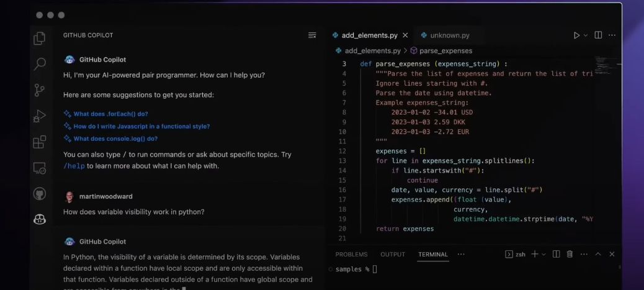644x290 pixels.
Task: Click 'How does variable visibility work in python?' message
Action: coord(134,212)
